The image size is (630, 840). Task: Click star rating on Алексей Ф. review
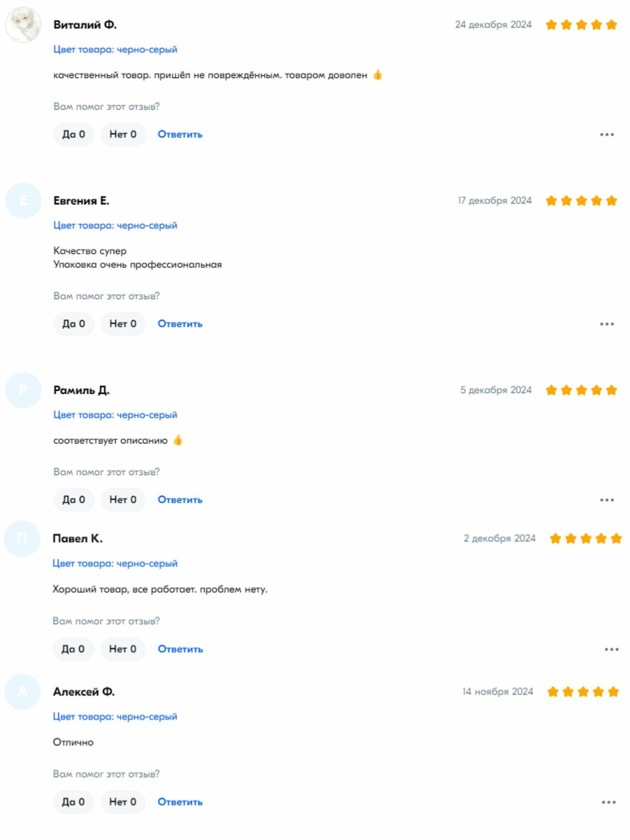pyautogui.click(x=583, y=692)
